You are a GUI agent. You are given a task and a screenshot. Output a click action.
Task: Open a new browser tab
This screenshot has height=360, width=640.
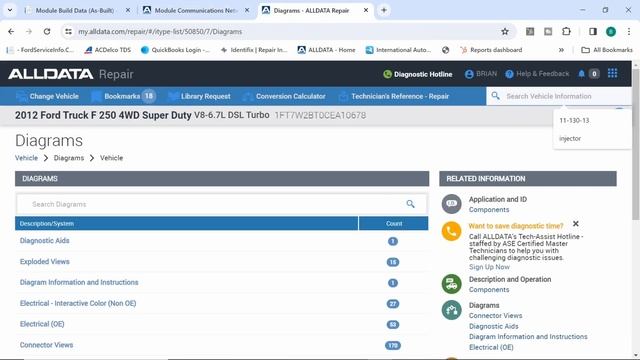click(384, 10)
